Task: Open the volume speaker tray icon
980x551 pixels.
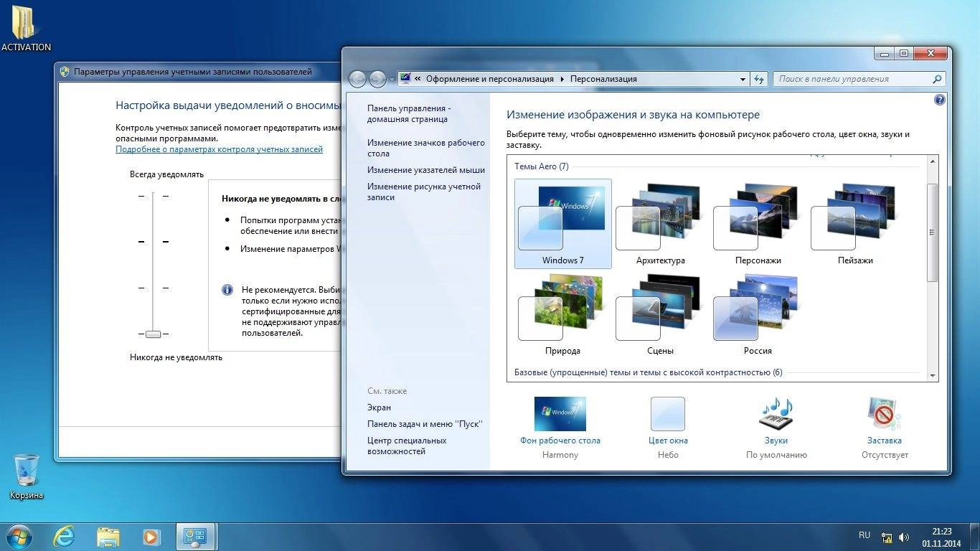Action: point(904,537)
